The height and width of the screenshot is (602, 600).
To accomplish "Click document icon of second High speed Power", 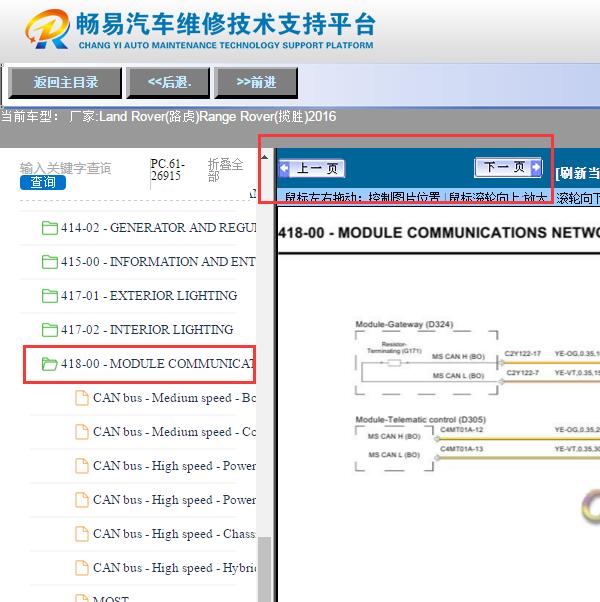I will [81, 500].
